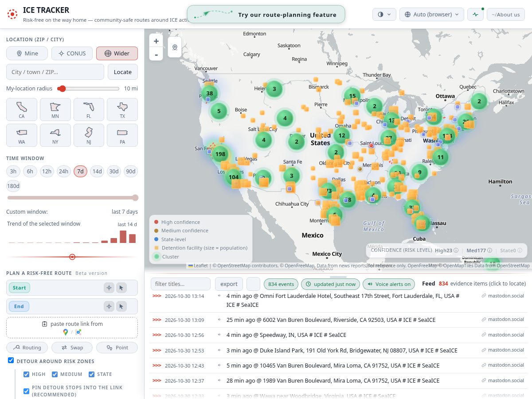Select the Washington state shape
Image resolution: width=532 pixels, height=399 pixels.
pos(21,135)
